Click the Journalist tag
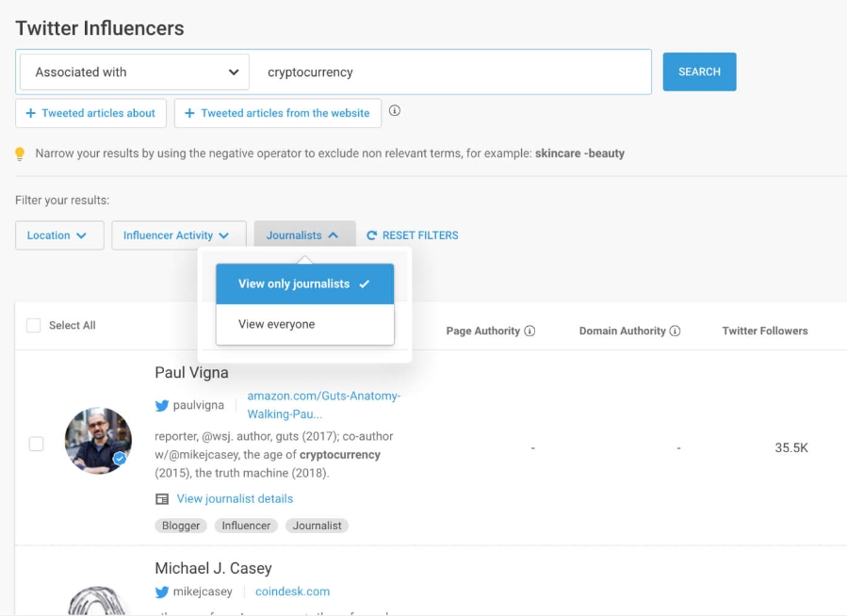The image size is (847, 616). coord(318,526)
